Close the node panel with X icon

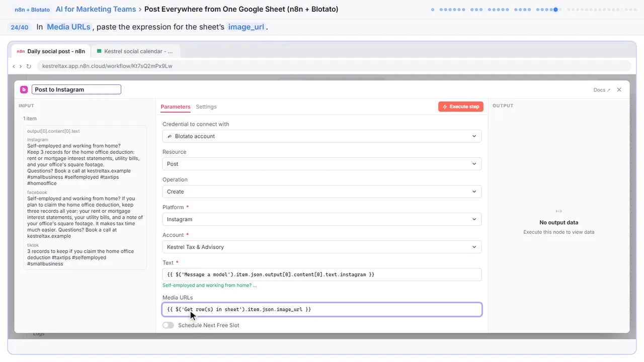(x=619, y=89)
